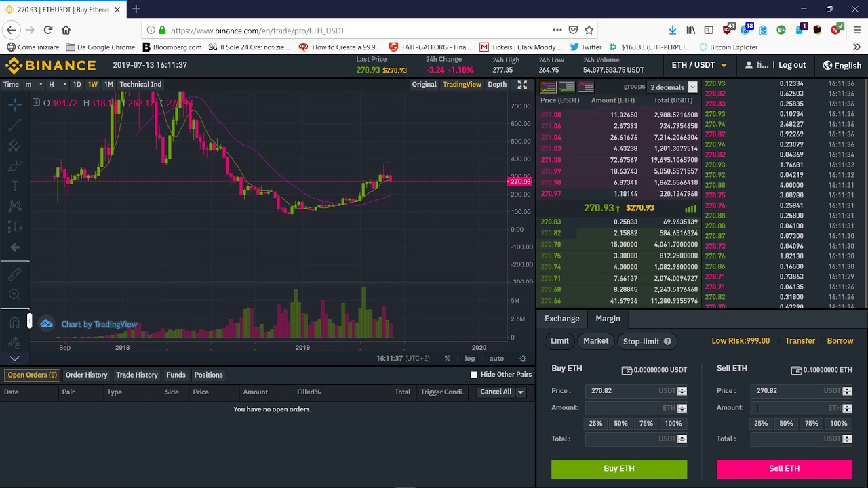Show more bookmarks with the chevron
Screen dimensions: 868x488
pos(856,47)
